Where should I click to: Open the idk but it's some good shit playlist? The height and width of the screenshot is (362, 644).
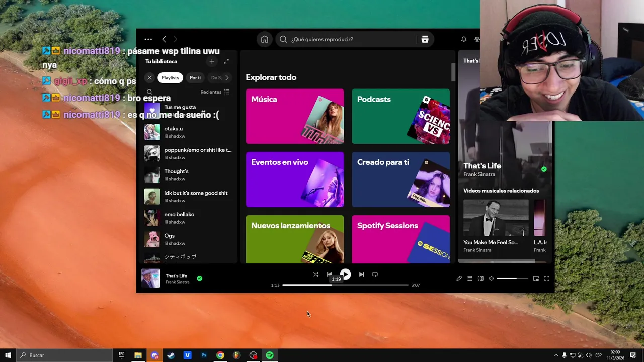[x=187, y=197]
